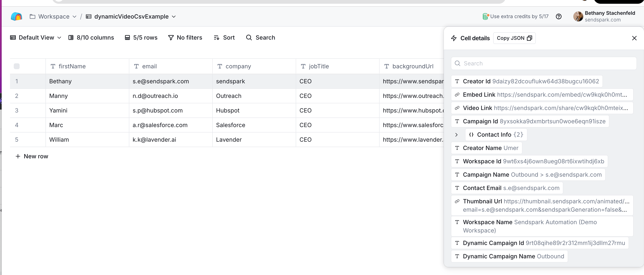Open the Video Link URL in Cell details

click(x=561, y=108)
